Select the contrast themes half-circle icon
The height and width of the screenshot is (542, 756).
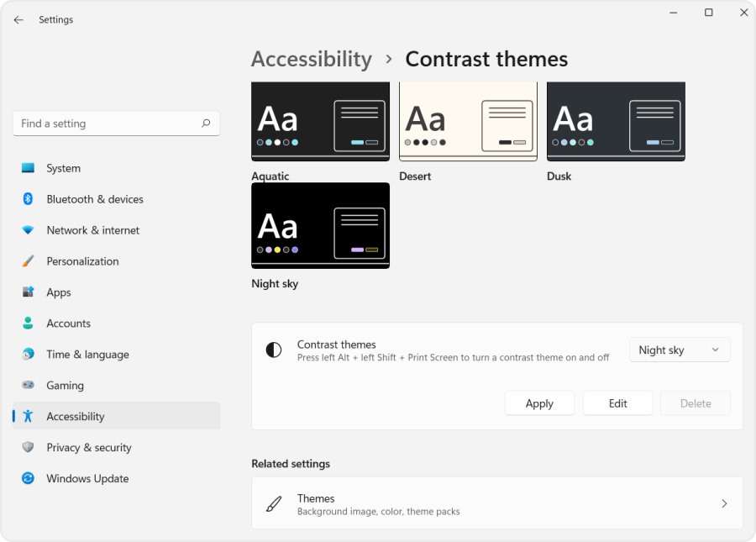[x=273, y=350]
